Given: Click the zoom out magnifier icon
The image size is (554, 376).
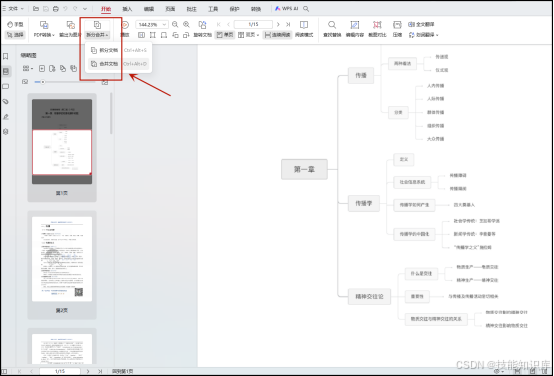Looking at the screenshot, I should coord(175,24).
